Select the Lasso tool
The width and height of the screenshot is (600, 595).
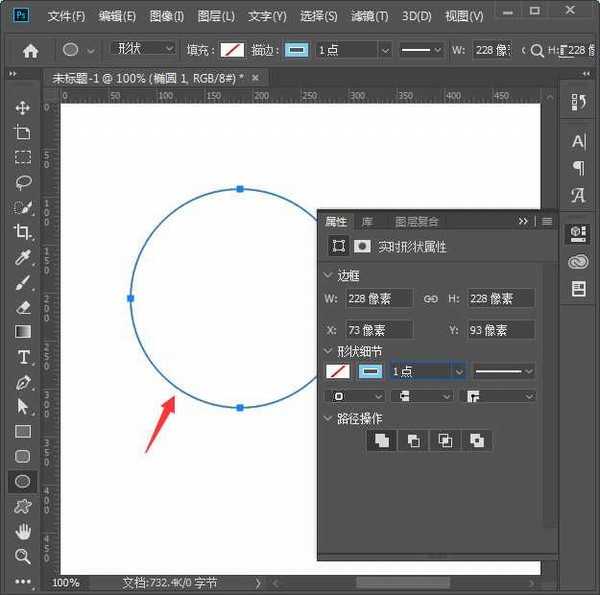(x=22, y=183)
